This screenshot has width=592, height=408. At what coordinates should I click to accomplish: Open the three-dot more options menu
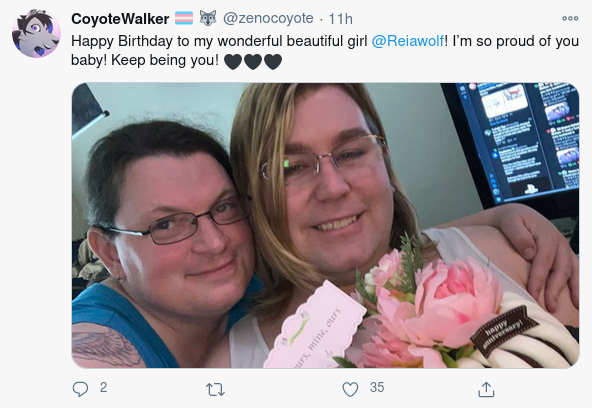click(570, 18)
